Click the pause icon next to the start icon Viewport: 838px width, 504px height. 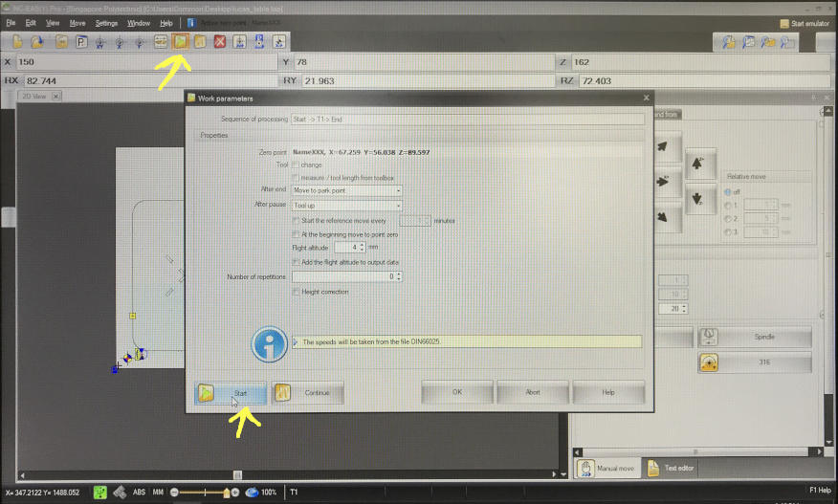click(x=200, y=41)
